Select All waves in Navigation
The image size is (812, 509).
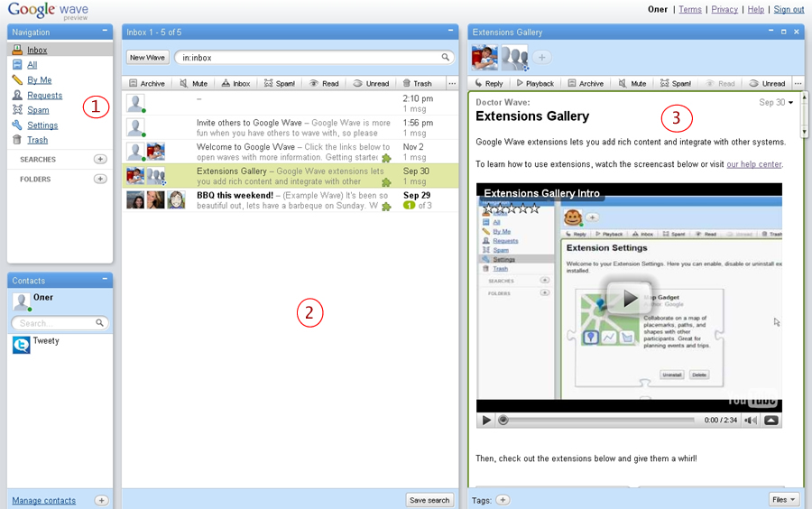point(32,65)
